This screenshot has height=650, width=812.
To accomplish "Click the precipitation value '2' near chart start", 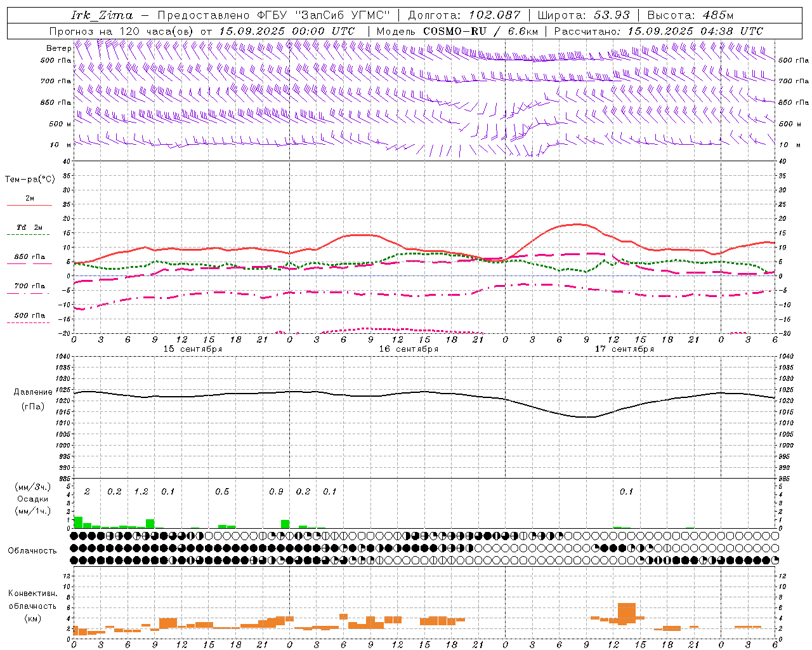I will click(87, 491).
